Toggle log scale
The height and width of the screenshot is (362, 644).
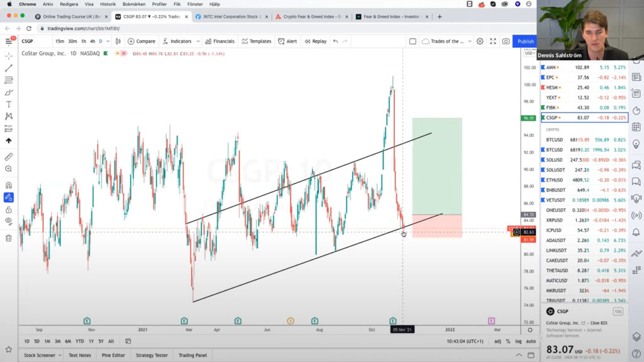518,341
